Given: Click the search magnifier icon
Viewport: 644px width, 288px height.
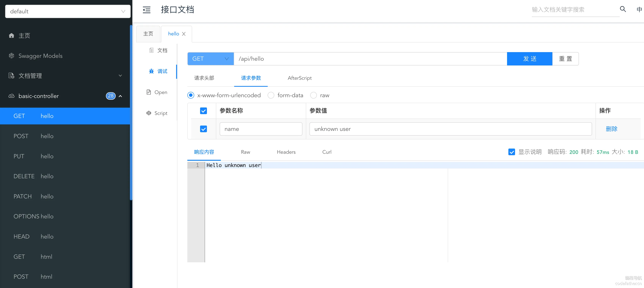Looking at the screenshot, I should (623, 9).
